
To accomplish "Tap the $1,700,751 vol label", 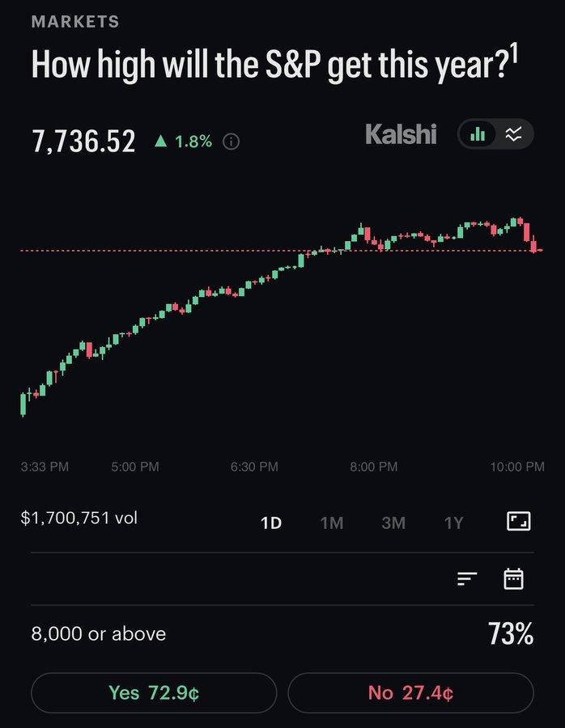I will [x=79, y=518].
